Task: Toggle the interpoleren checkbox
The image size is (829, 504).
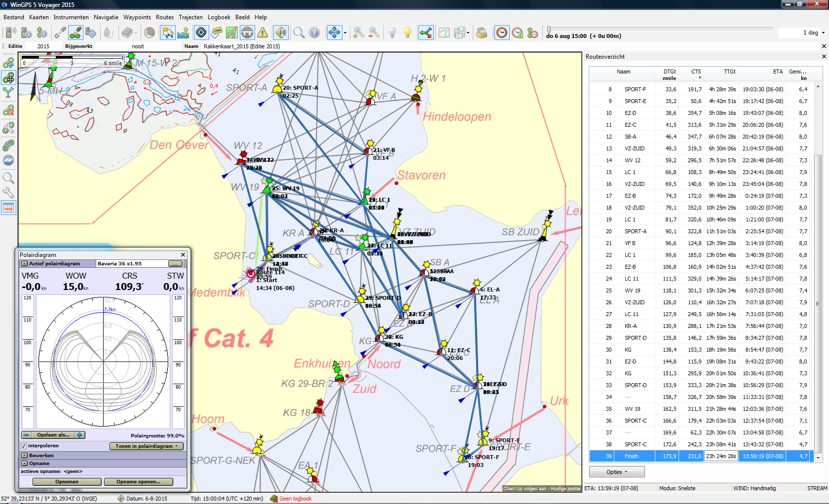Action: click(x=24, y=446)
